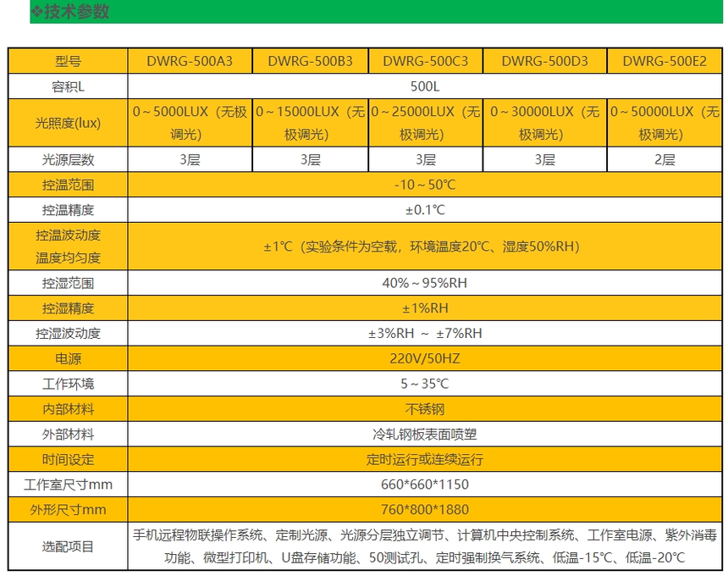728x576 pixels.
Task: Click the 0～5000LUX illumination cell
Action: (190, 123)
